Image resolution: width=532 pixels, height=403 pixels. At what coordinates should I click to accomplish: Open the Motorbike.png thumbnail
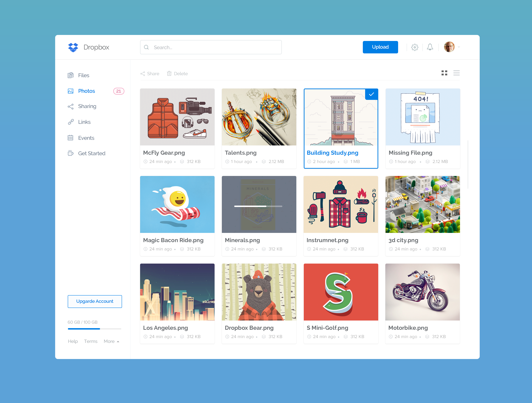pyautogui.click(x=422, y=292)
